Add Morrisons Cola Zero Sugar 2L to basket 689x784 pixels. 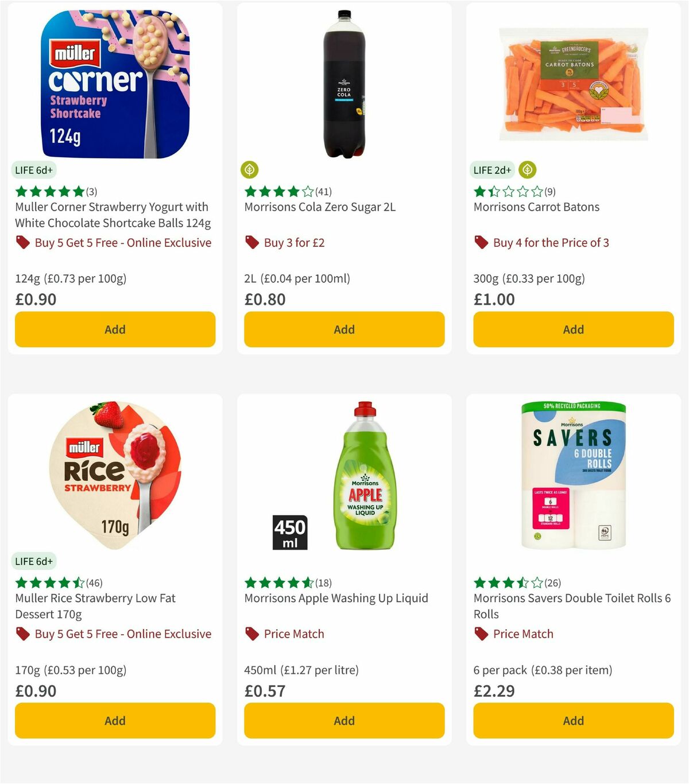(x=343, y=329)
